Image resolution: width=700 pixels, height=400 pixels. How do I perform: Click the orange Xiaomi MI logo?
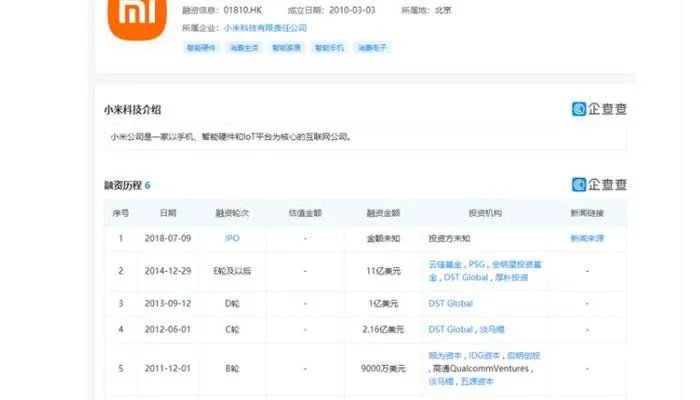click(137, 18)
